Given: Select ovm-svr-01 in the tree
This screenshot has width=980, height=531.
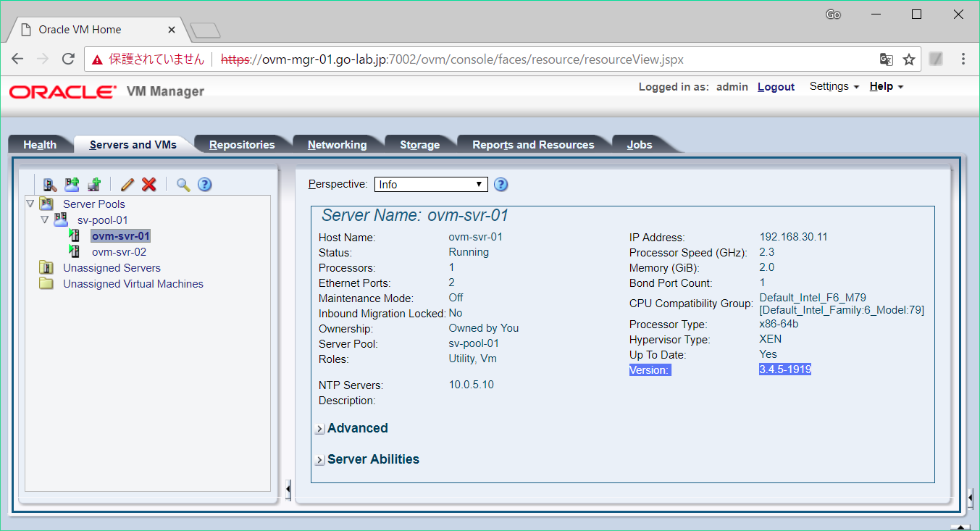Looking at the screenshot, I should pos(121,236).
